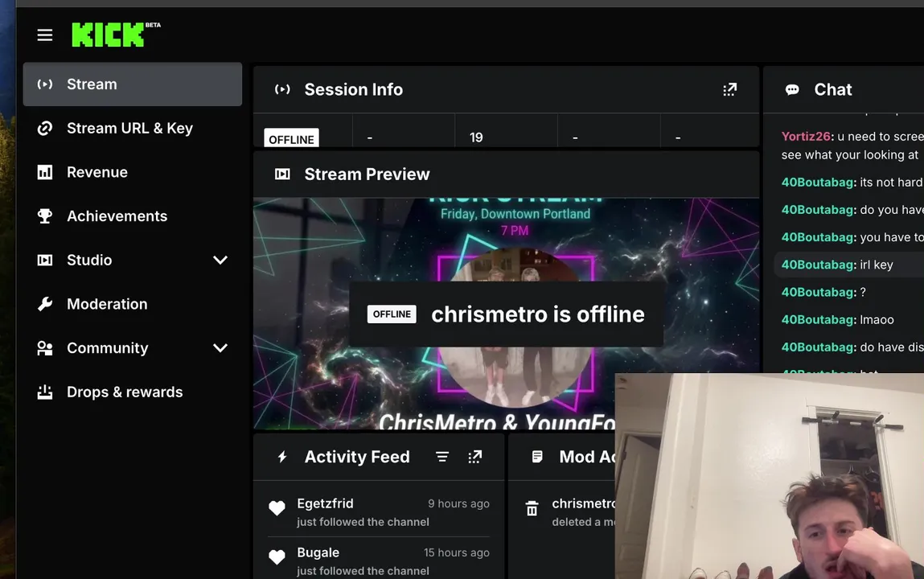Open the Activity Feed filter icon

pos(442,457)
